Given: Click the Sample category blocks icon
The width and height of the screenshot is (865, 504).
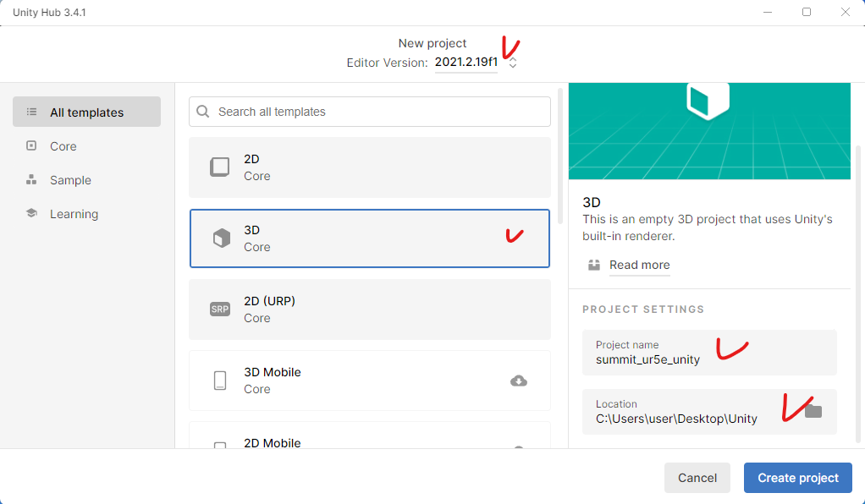Looking at the screenshot, I should [31, 180].
